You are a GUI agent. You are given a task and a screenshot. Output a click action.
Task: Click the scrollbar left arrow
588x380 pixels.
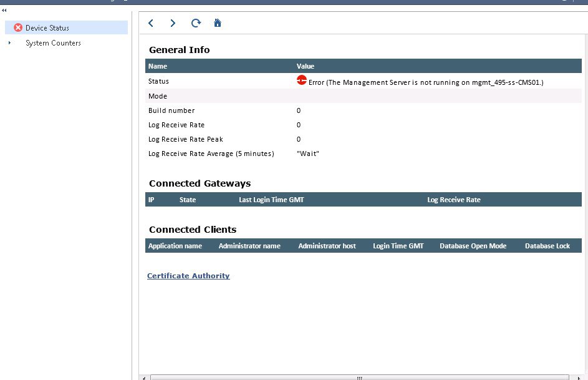tap(144, 378)
